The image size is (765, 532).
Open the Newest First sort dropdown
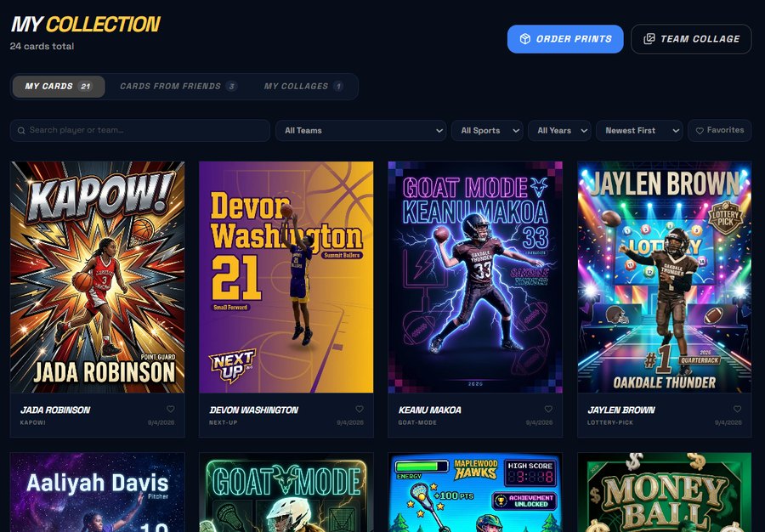[639, 130]
